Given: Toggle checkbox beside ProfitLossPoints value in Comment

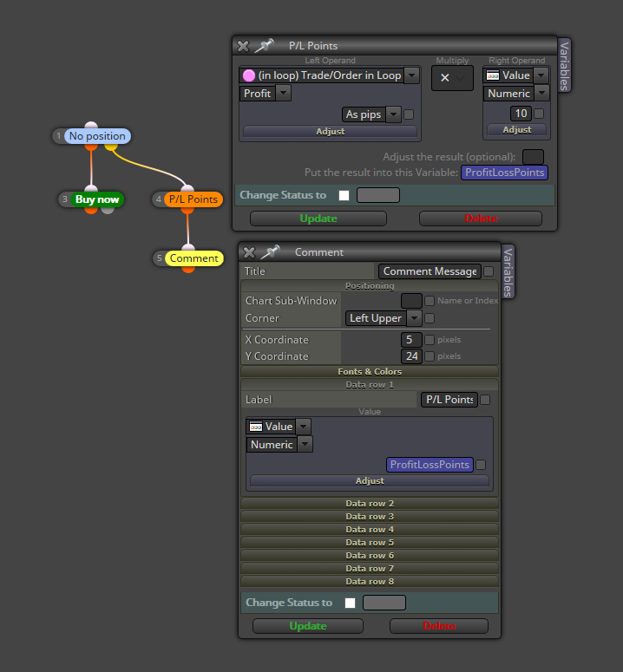Looking at the screenshot, I should pyautogui.click(x=481, y=465).
